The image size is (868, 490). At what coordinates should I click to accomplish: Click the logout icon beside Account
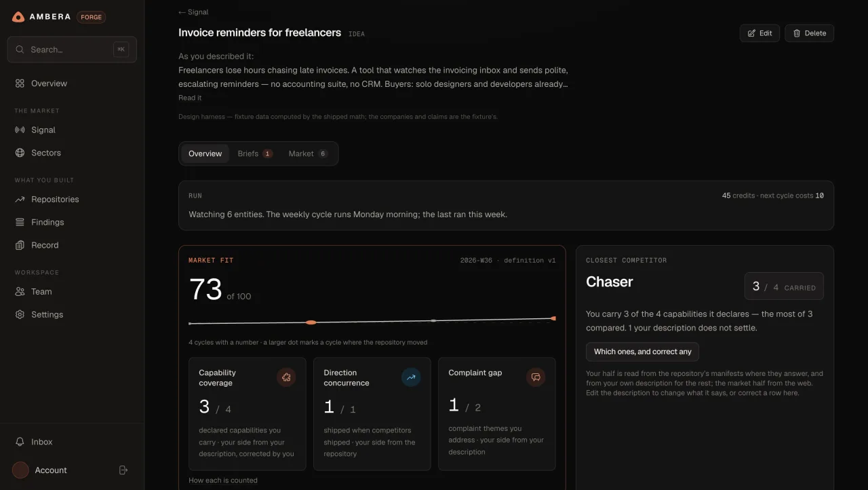123,470
